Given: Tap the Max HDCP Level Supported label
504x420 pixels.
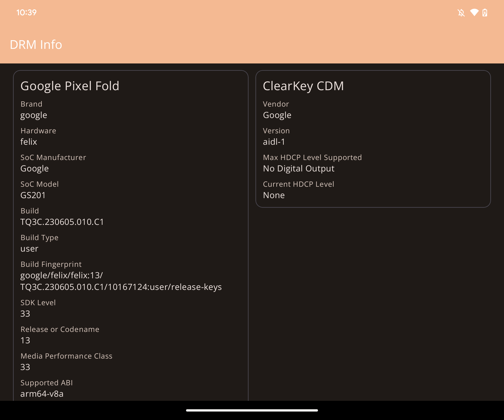Looking at the screenshot, I should 312,157.
